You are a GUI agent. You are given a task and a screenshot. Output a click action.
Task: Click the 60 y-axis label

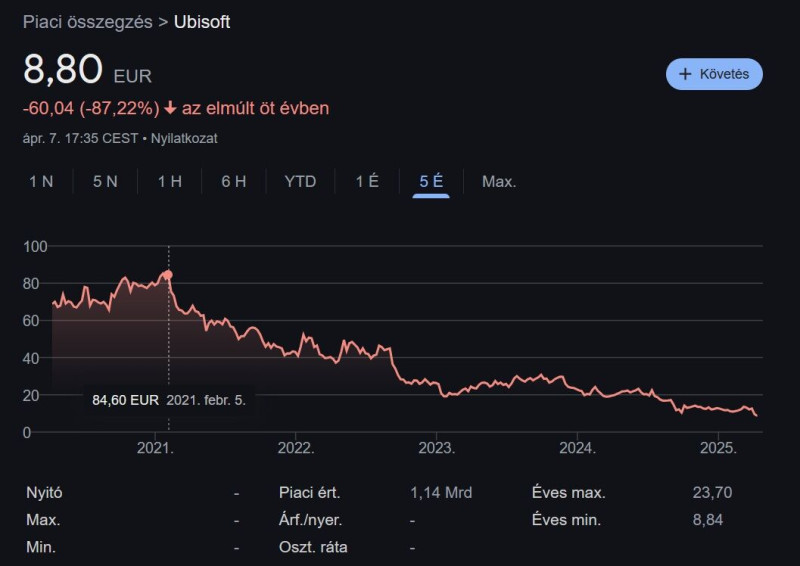(x=31, y=321)
